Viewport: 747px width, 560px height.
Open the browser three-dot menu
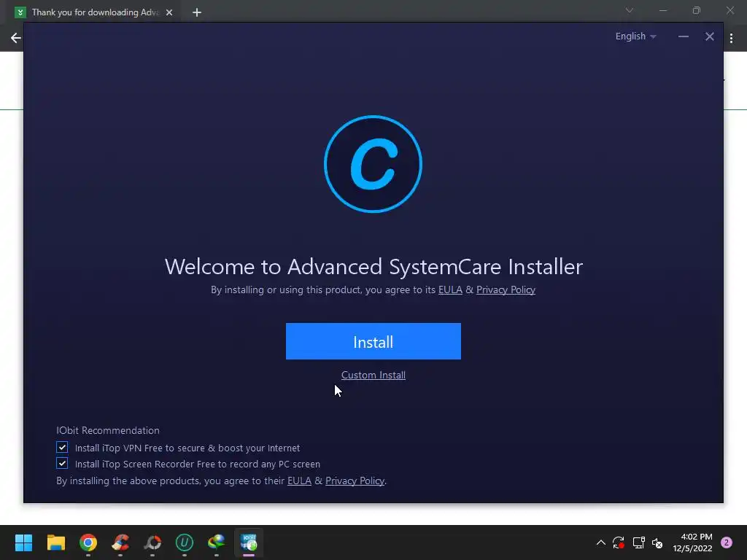click(x=731, y=38)
